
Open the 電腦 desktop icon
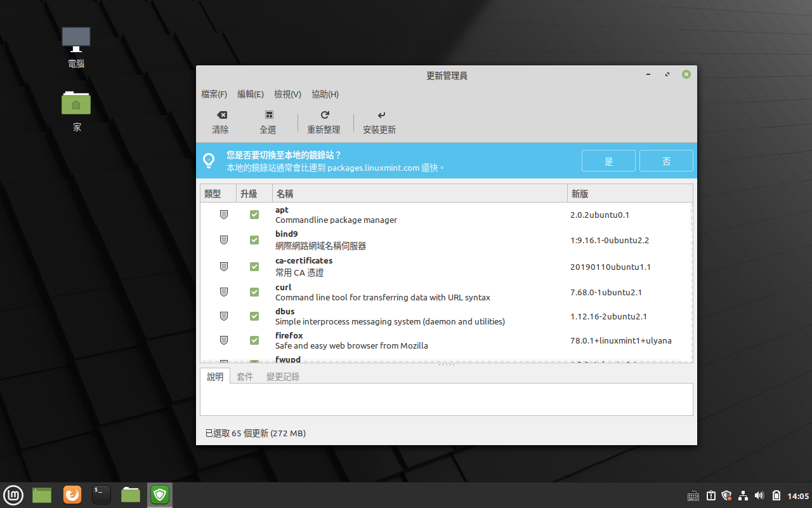point(76,48)
